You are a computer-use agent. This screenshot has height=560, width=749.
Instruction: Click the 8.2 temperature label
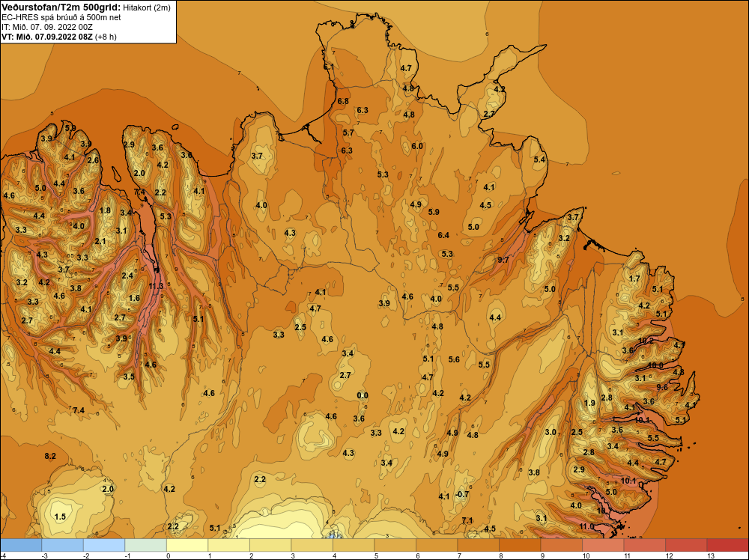coord(50,456)
